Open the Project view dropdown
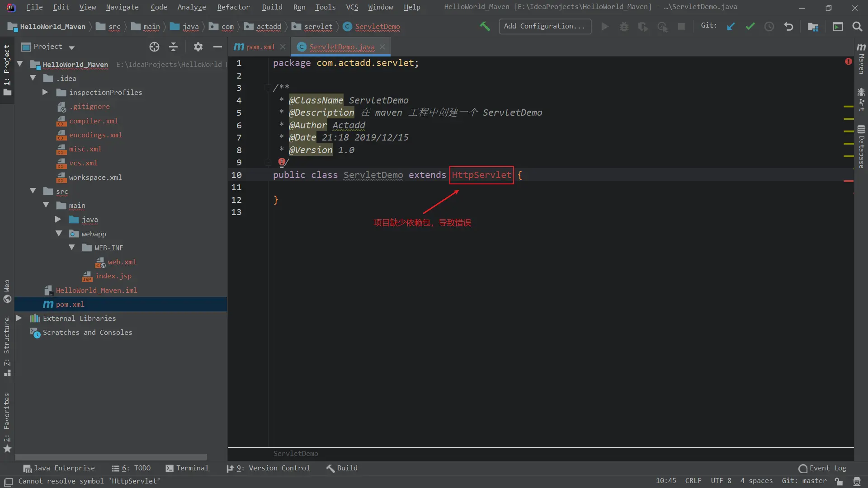The width and height of the screenshot is (868, 488). (x=71, y=47)
